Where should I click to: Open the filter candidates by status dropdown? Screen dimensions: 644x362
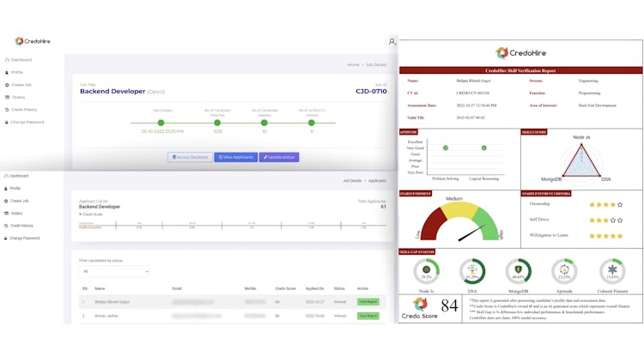tap(114, 271)
